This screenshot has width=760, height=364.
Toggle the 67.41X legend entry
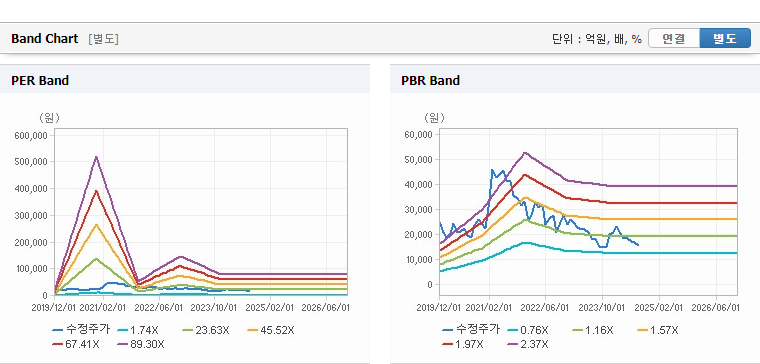(x=76, y=344)
